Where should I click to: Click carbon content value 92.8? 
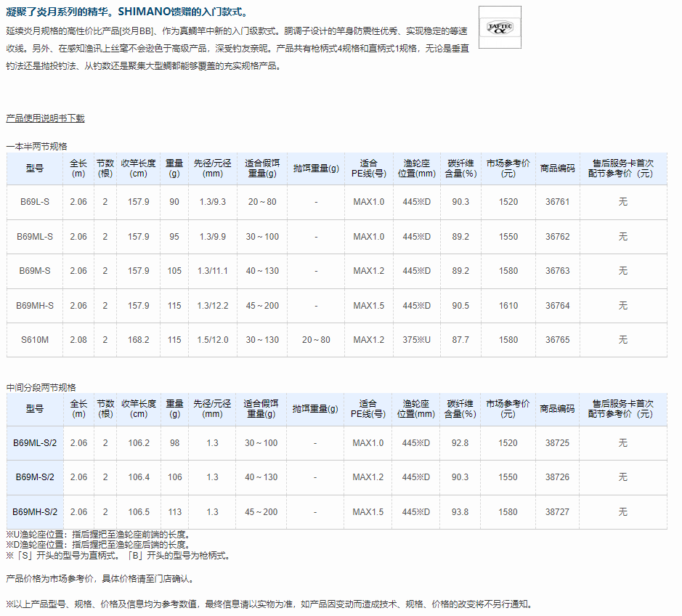[460, 443]
